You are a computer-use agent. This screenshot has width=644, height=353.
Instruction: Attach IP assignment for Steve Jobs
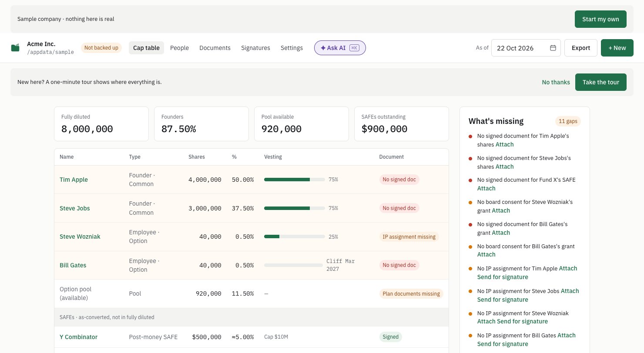pyautogui.click(x=570, y=291)
